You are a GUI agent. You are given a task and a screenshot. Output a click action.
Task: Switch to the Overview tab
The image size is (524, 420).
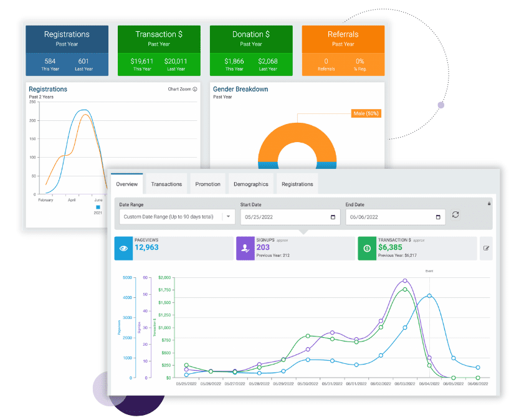click(x=127, y=184)
